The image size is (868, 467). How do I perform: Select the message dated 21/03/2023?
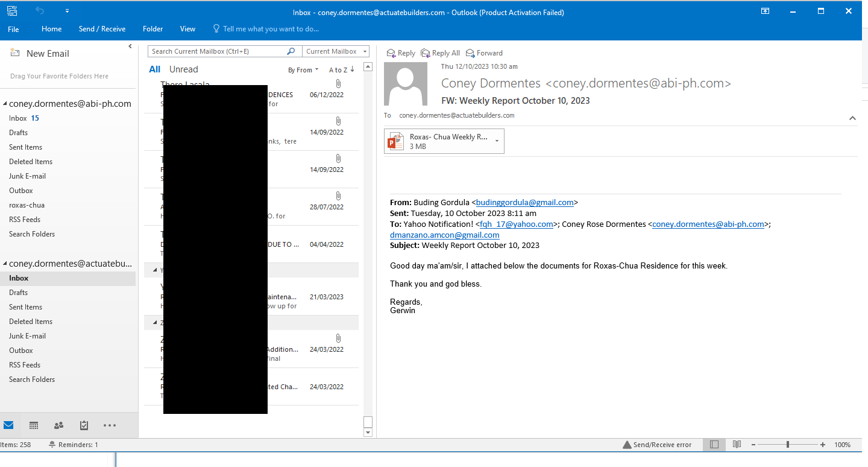[251, 296]
